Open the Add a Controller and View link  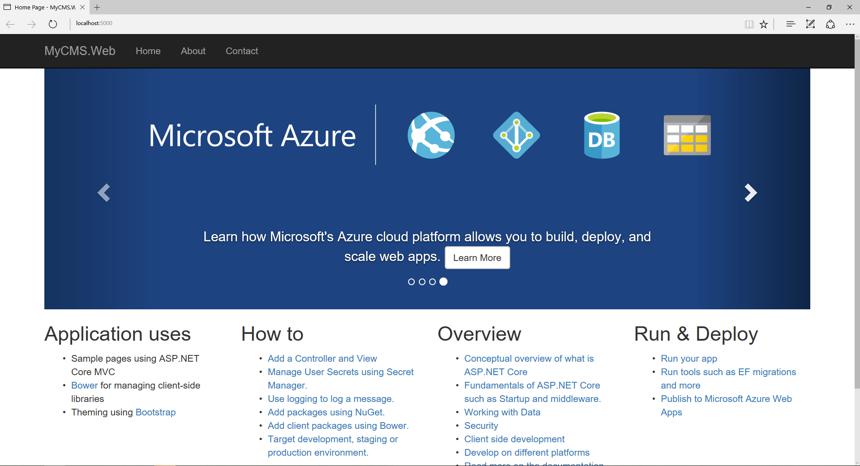pos(322,359)
